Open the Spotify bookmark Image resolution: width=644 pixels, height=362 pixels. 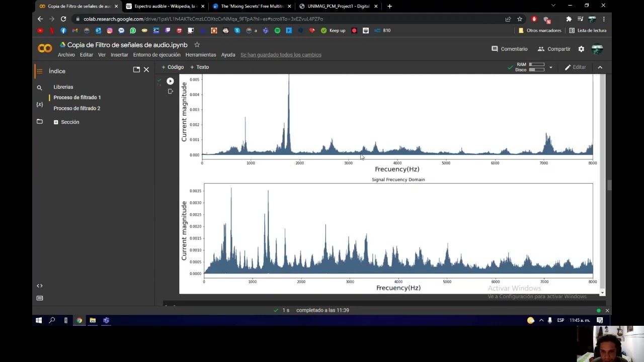pos(277,30)
